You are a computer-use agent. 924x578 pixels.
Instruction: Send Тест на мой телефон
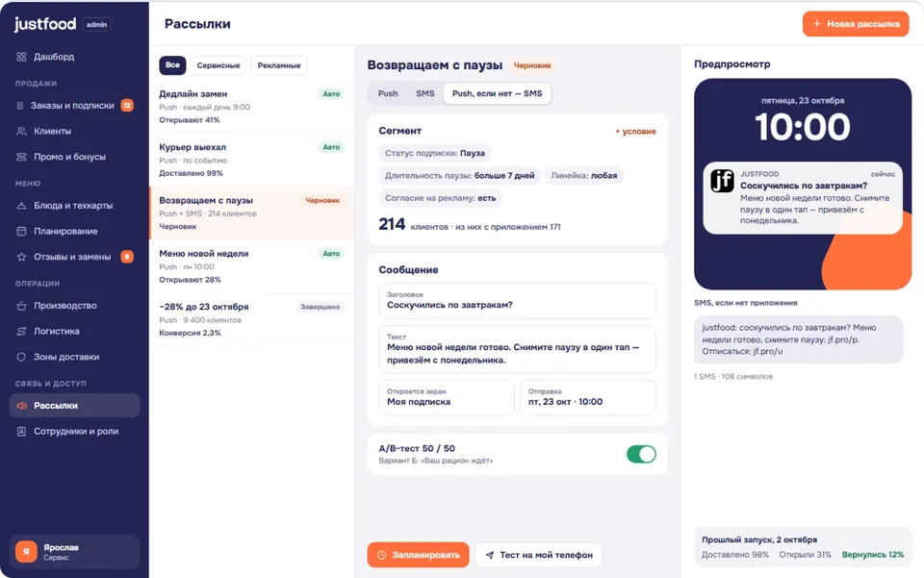tap(539, 555)
